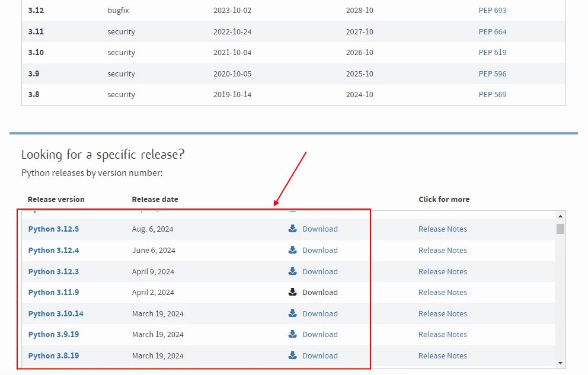Image resolution: width=588 pixels, height=375 pixels.
Task: Click the release list scroll up arrow
Action: click(x=560, y=216)
